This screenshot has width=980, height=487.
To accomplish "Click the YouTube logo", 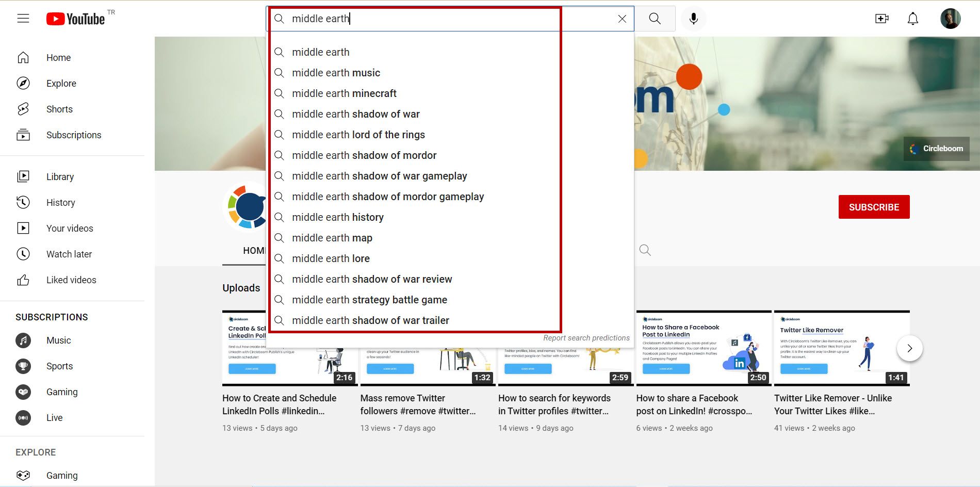I will pos(77,18).
